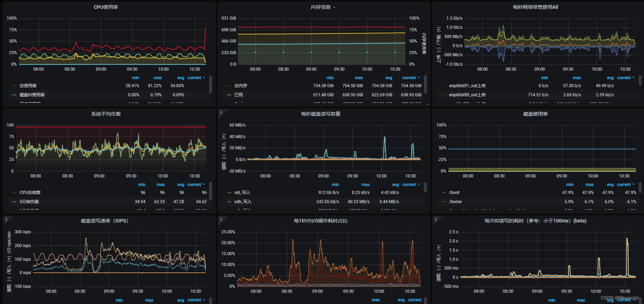
Task: Sort IOPS panel legend by current column
Action: 196,300
